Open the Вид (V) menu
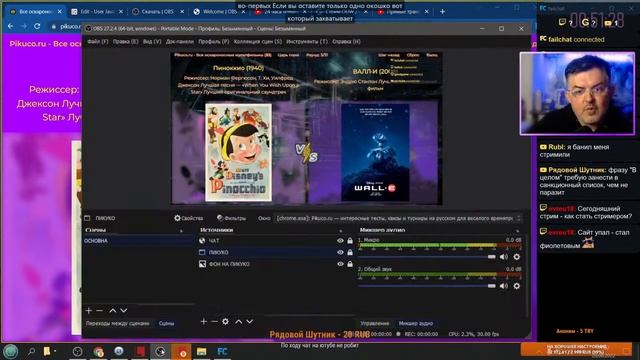The height and width of the screenshot is (360, 640). pyautogui.click(x=152, y=42)
